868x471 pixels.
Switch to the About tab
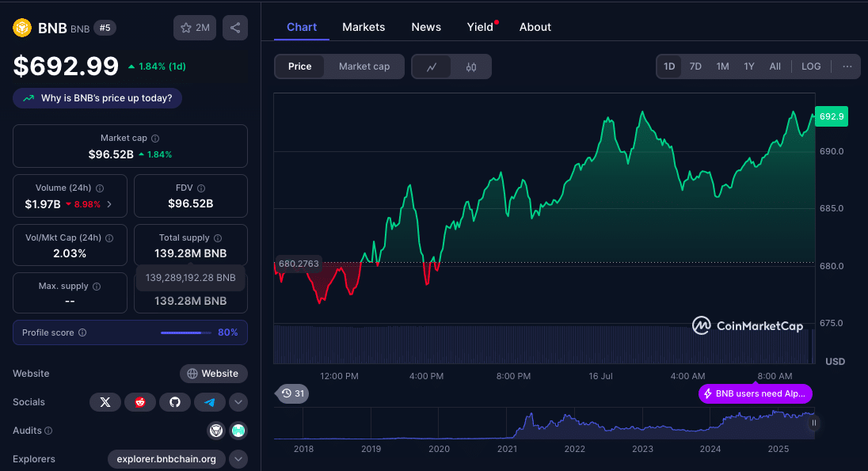535,27
